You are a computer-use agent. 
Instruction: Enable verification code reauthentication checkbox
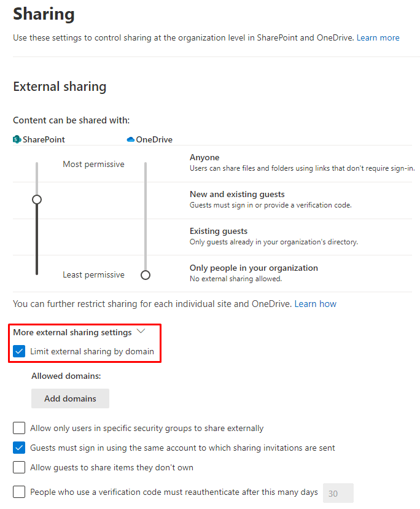tap(18, 492)
